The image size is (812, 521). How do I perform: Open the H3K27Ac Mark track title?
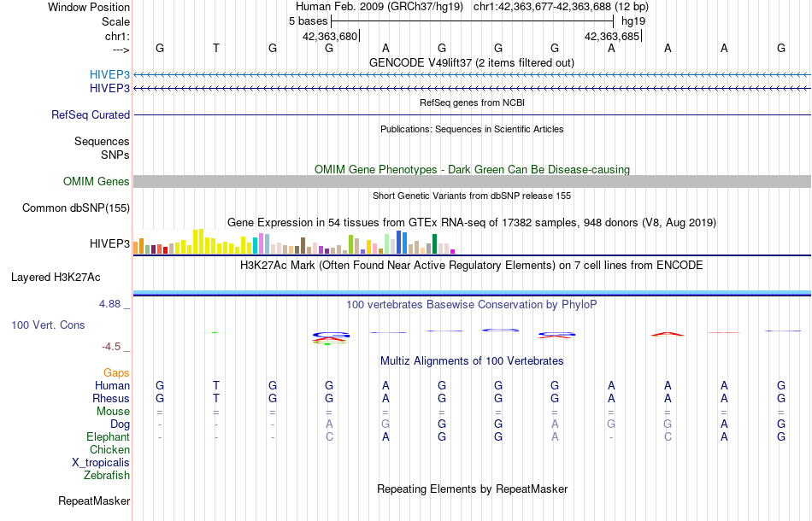471,266
